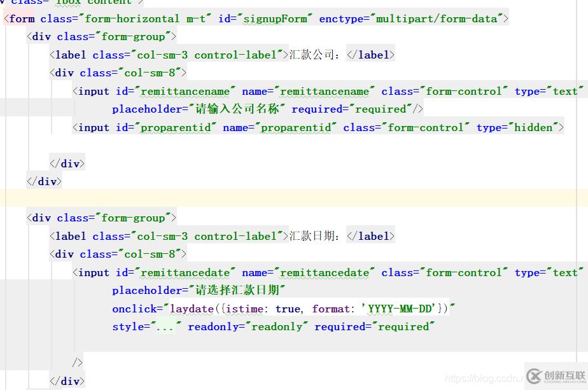Click the empty highlighted line between form groups
The image size is (588, 390).
(294, 198)
